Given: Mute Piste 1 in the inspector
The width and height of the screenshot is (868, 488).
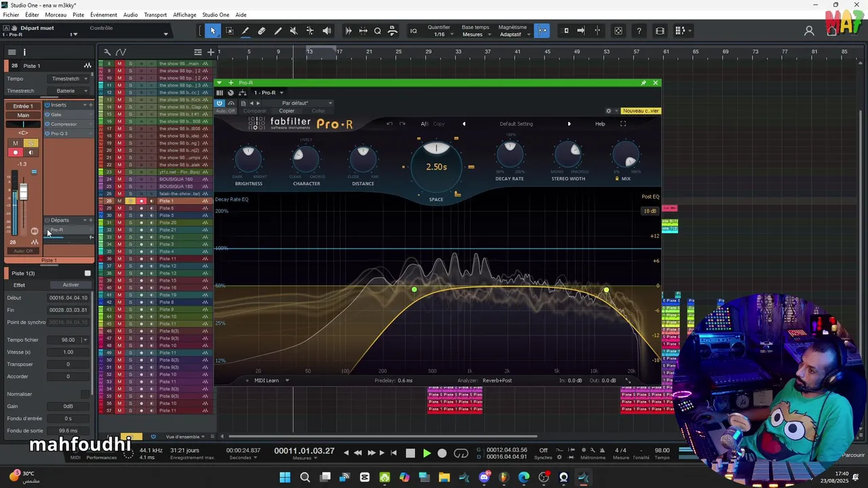Looking at the screenshot, I should click(16, 143).
